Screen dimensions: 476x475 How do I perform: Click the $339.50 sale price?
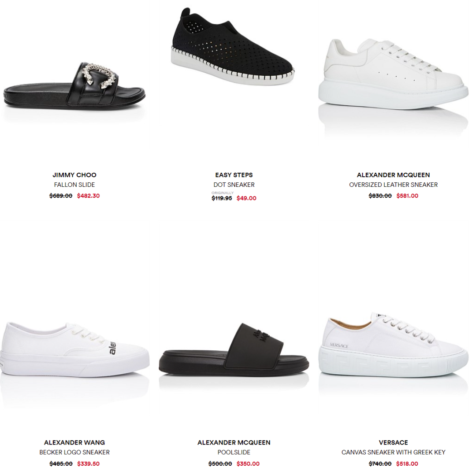point(88,464)
